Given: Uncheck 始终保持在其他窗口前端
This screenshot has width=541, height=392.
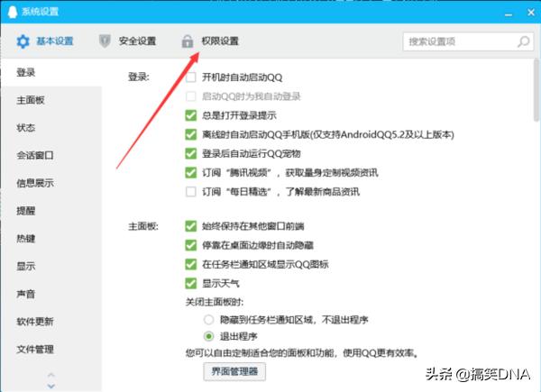Looking at the screenshot, I should pos(191,226).
